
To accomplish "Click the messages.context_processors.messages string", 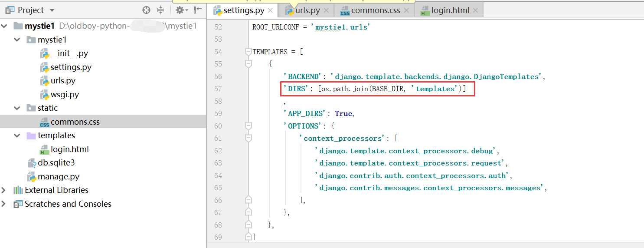I will click(430, 188).
